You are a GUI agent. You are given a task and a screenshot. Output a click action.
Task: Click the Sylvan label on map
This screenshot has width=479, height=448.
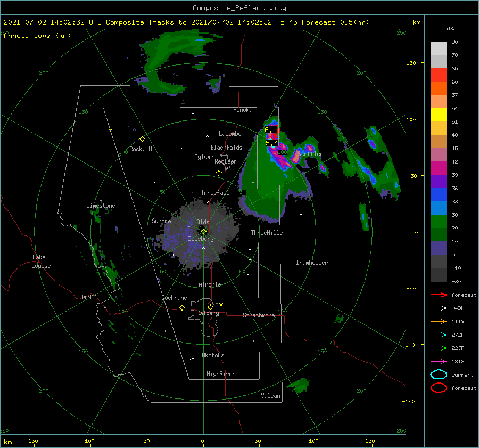(204, 157)
